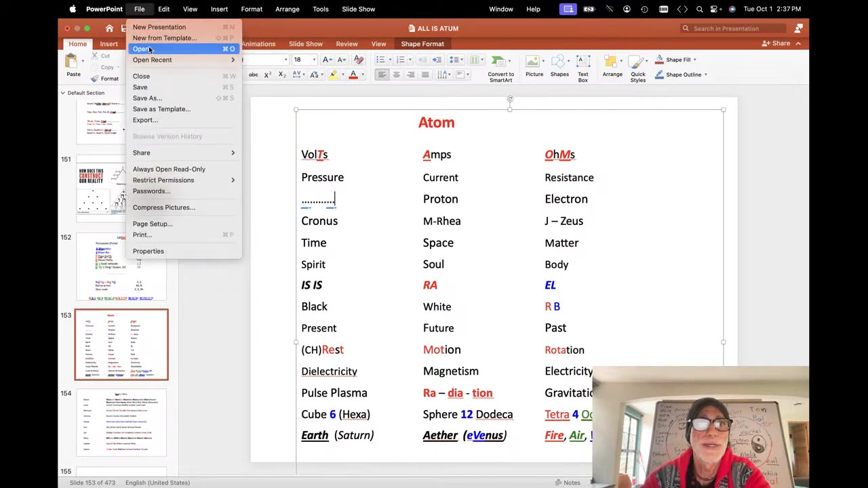Click the Share button in ribbon

pos(776,43)
